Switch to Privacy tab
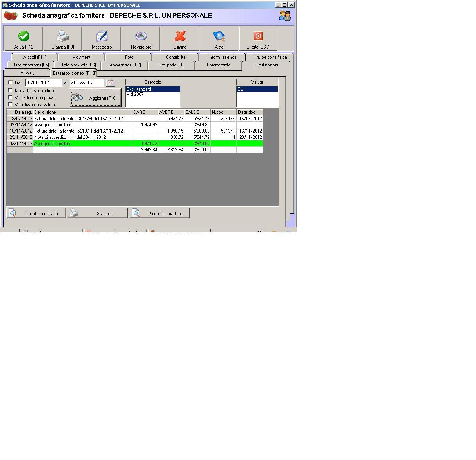 coord(27,73)
